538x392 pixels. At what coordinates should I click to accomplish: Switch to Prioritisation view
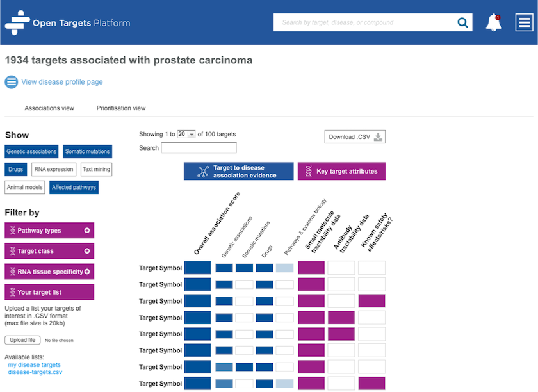[120, 108]
